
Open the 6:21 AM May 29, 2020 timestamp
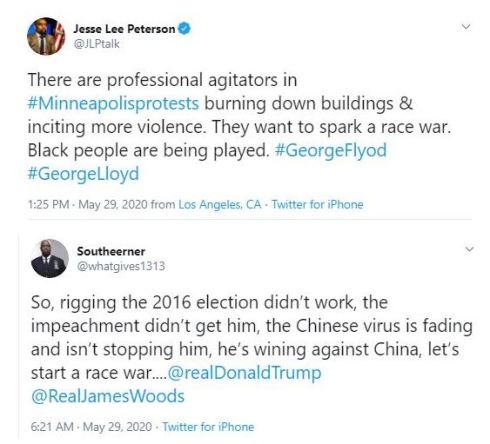tap(91, 427)
